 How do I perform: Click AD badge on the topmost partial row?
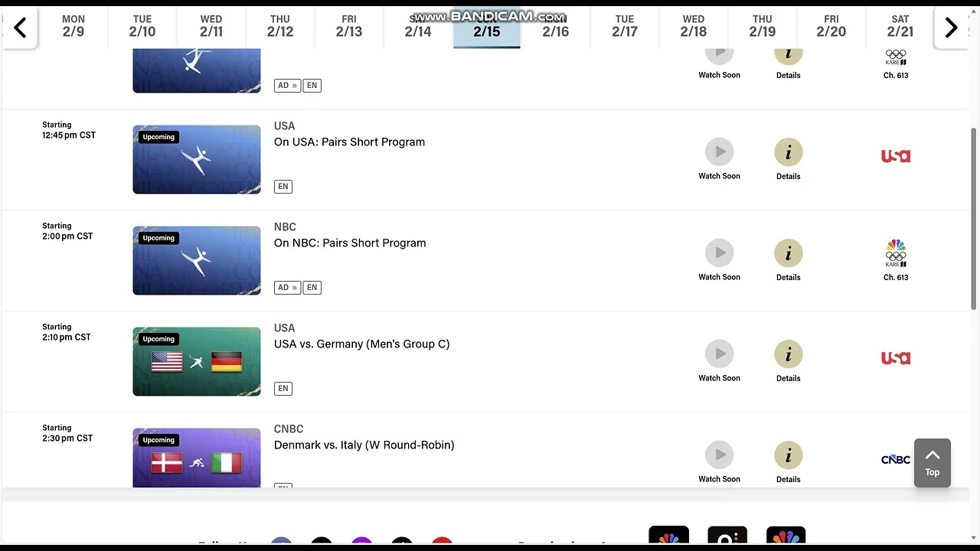tap(288, 86)
